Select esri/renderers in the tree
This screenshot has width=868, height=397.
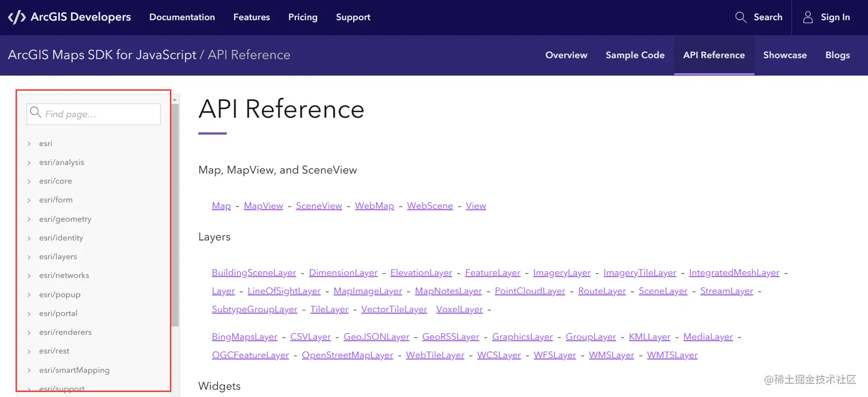tap(65, 333)
